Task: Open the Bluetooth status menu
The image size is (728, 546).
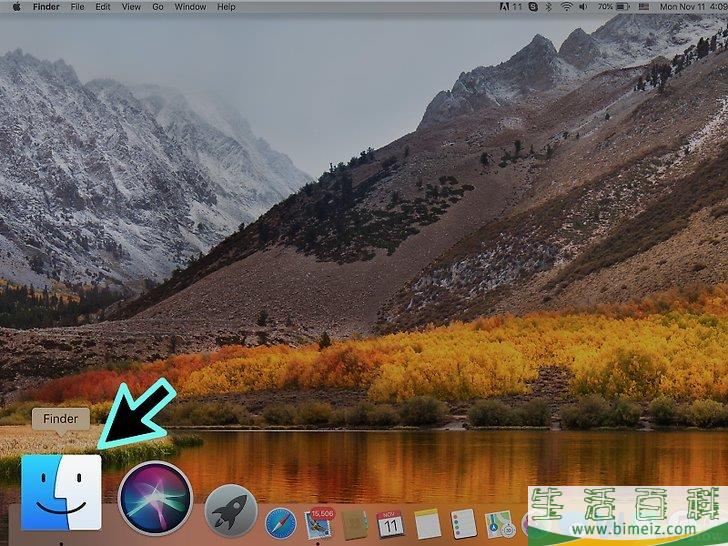Action: point(548,6)
